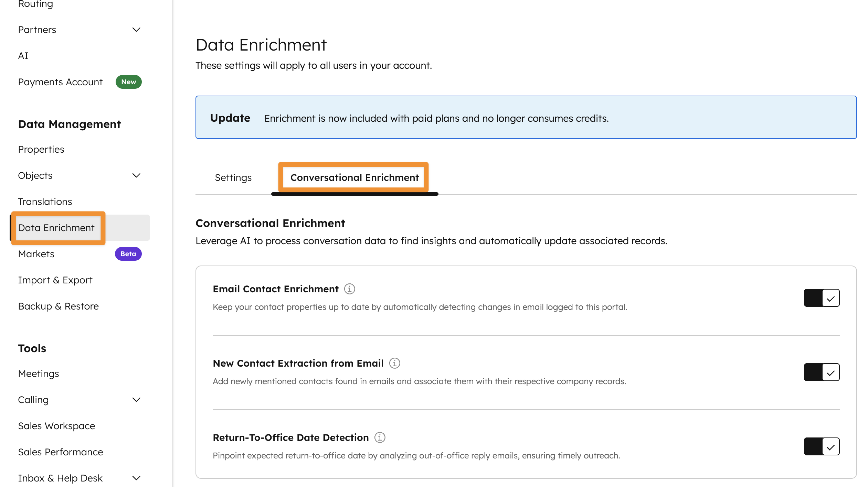Expand the Partners section in sidebar
The image size is (868, 487).
click(x=136, y=30)
